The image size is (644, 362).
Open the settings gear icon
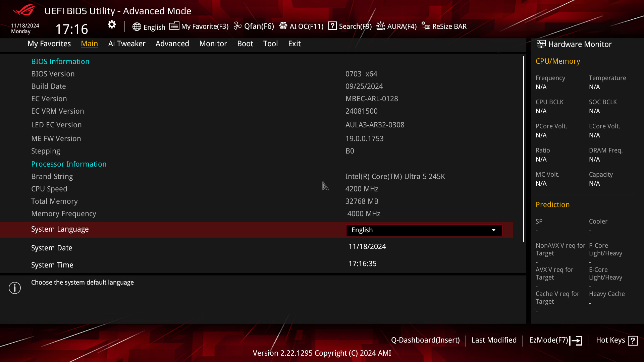point(112,24)
